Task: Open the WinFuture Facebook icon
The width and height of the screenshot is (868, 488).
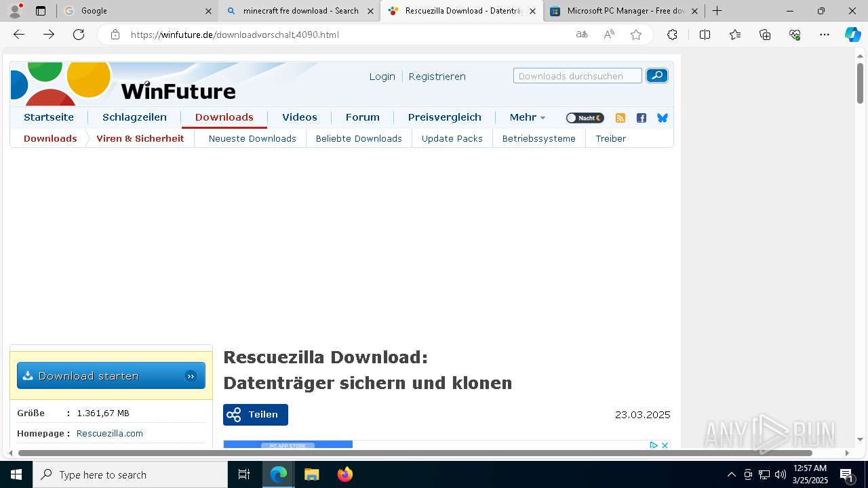Action: [642, 118]
